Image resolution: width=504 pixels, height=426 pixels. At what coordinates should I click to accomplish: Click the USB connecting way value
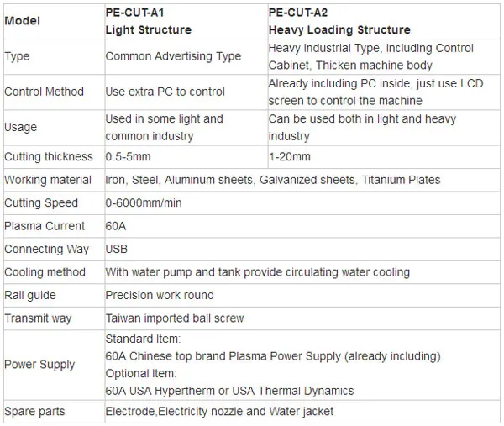(117, 250)
